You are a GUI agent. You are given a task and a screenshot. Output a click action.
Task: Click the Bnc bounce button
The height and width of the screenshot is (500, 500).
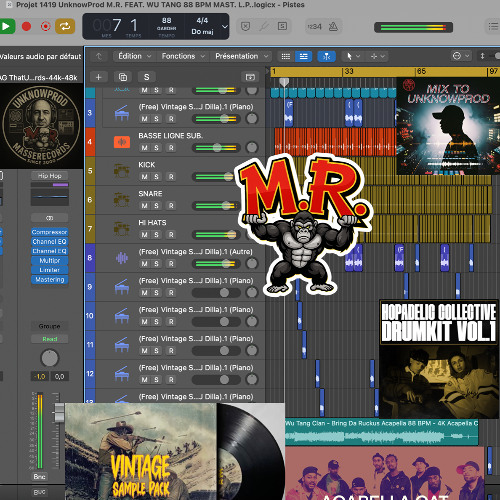(x=39, y=477)
